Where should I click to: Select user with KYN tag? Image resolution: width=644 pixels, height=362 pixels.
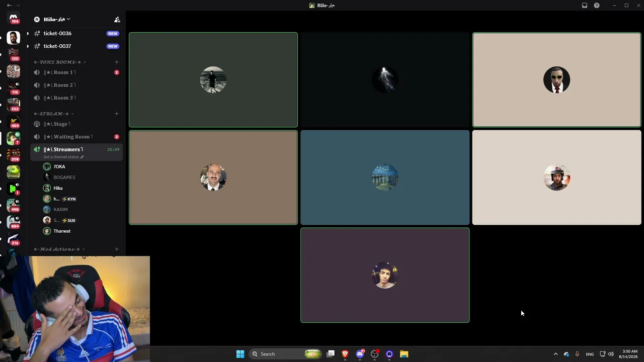coord(80,199)
